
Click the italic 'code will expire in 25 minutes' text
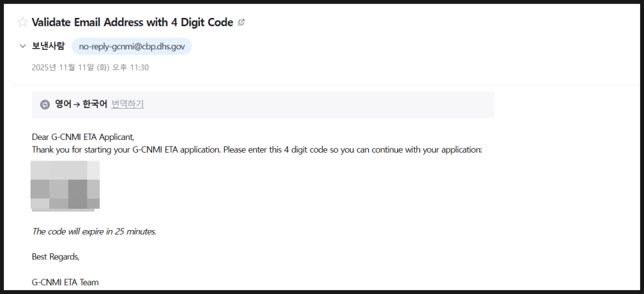(x=94, y=231)
